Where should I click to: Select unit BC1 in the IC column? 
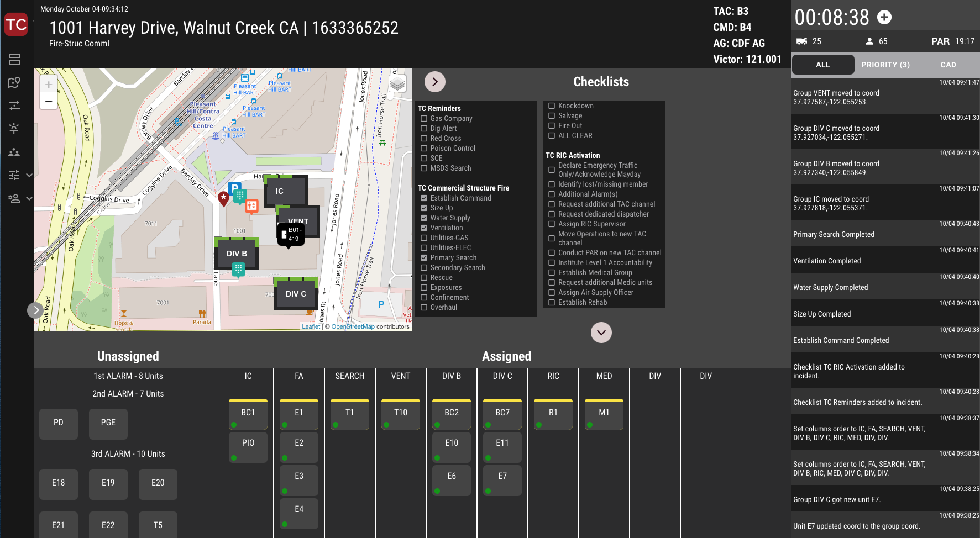click(248, 413)
